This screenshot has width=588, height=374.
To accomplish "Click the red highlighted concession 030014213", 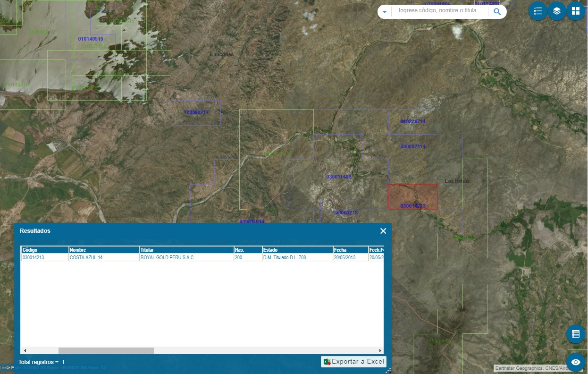I will [412, 195].
